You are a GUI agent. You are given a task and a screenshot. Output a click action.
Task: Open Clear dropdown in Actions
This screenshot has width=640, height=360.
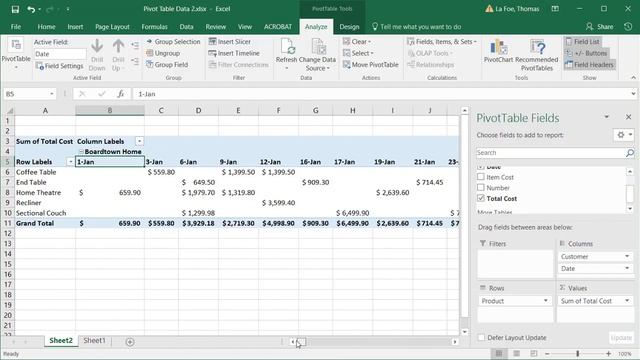(357, 42)
